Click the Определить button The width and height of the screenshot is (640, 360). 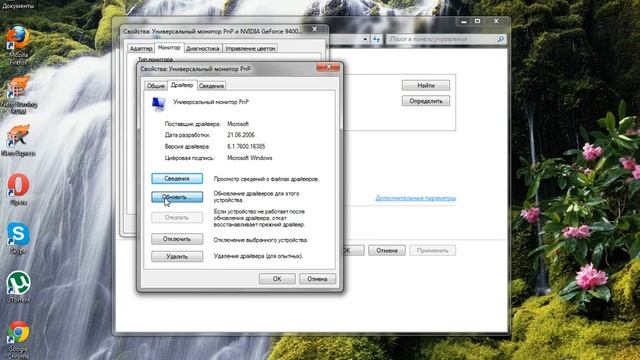coord(426,101)
